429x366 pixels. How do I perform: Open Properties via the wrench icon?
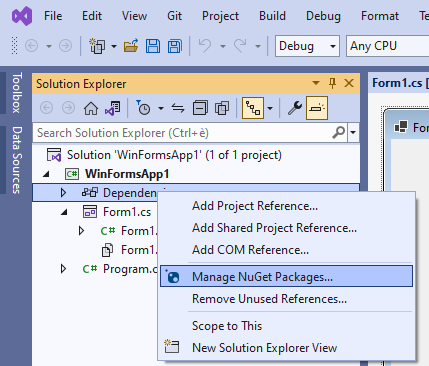[x=295, y=108]
